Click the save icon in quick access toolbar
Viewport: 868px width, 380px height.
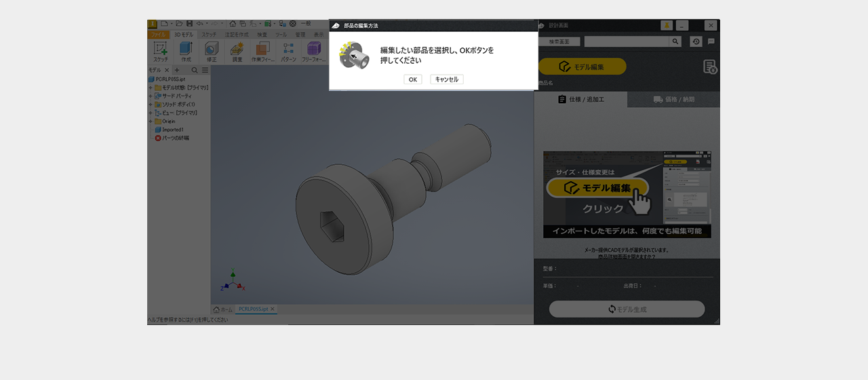pyautogui.click(x=190, y=24)
